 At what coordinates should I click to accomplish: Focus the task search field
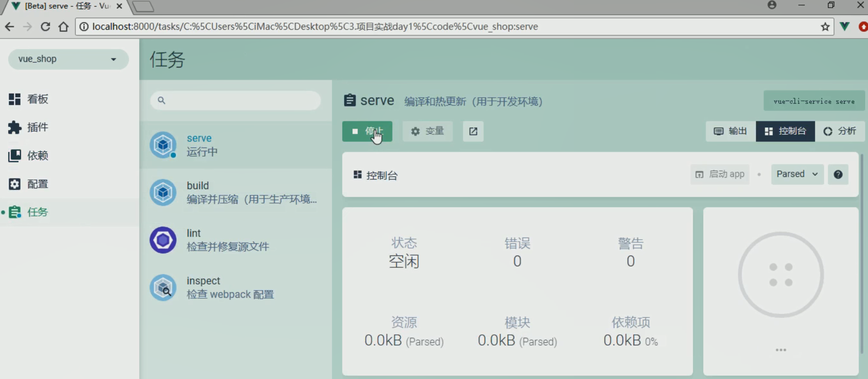pyautogui.click(x=235, y=100)
